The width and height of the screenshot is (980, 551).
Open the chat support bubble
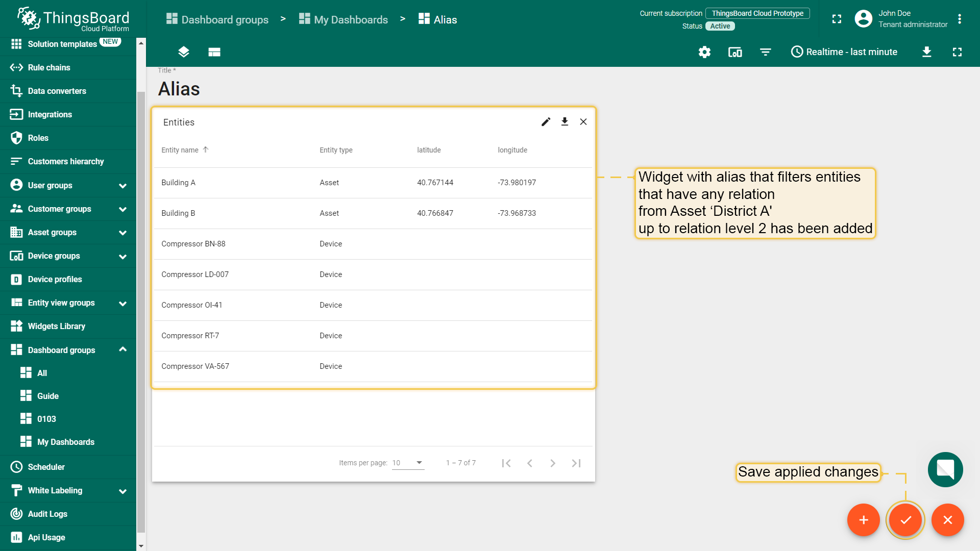945,469
